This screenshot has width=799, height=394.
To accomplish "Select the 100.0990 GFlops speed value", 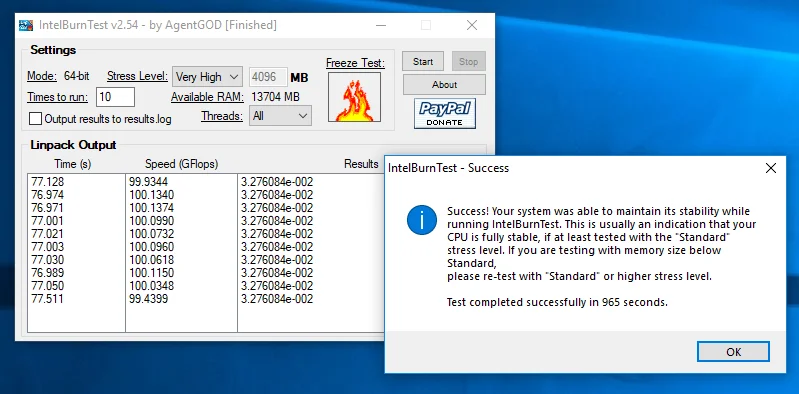I will [x=151, y=221].
